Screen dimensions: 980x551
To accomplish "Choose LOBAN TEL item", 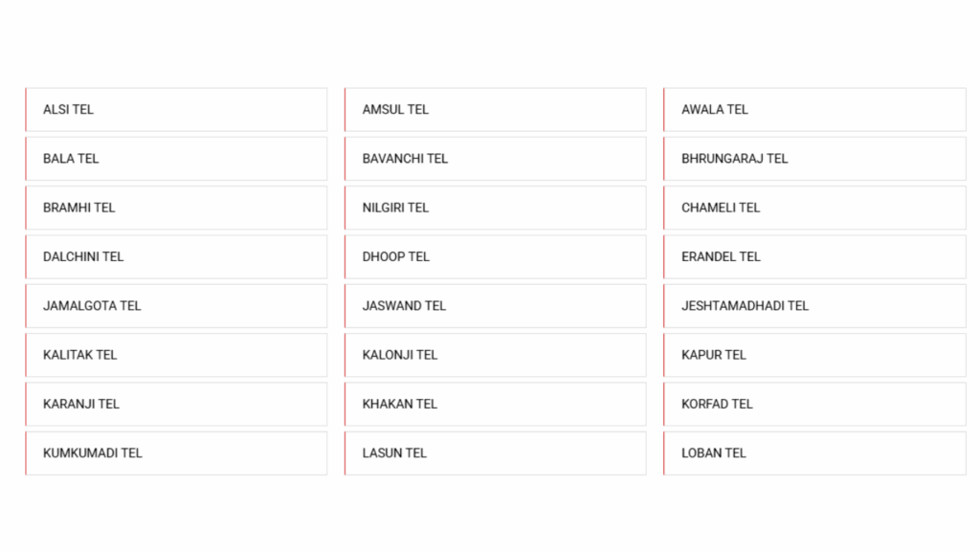I will (x=814, y=452).
